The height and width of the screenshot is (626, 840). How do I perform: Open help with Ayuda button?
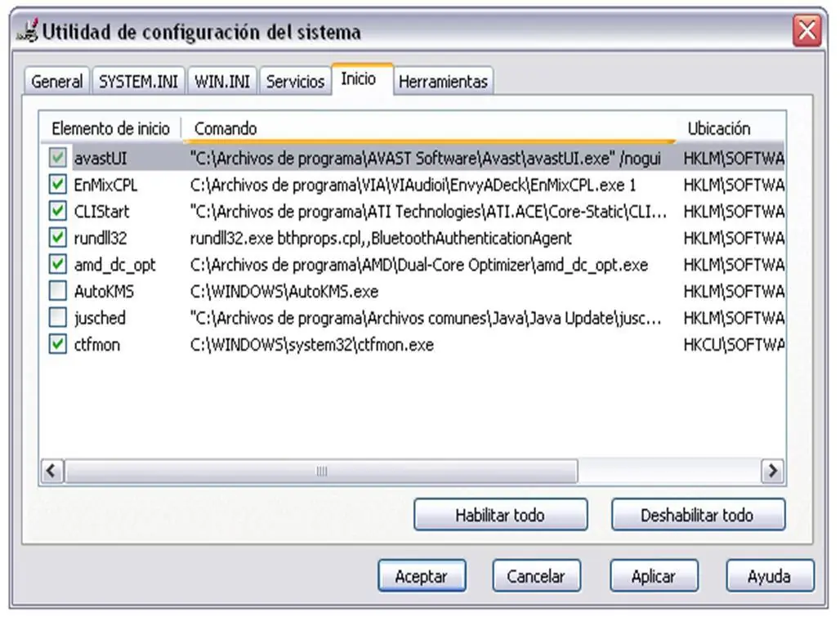click(770, 576)
